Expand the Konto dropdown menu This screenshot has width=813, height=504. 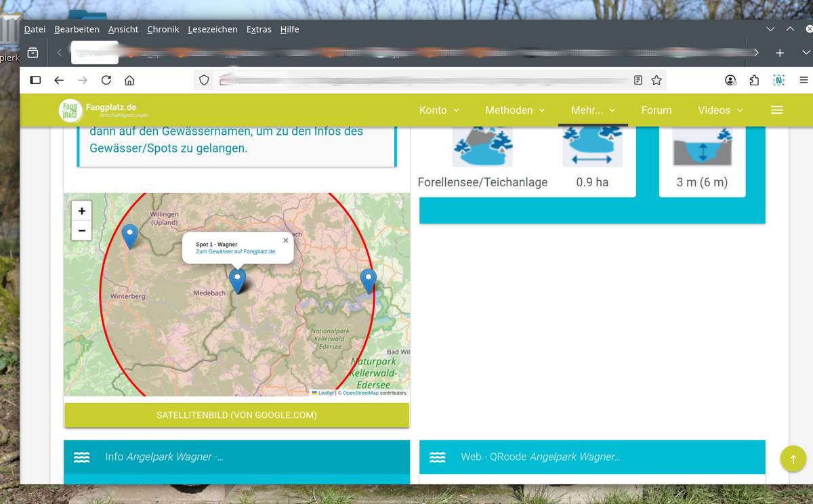click(439, 110)
